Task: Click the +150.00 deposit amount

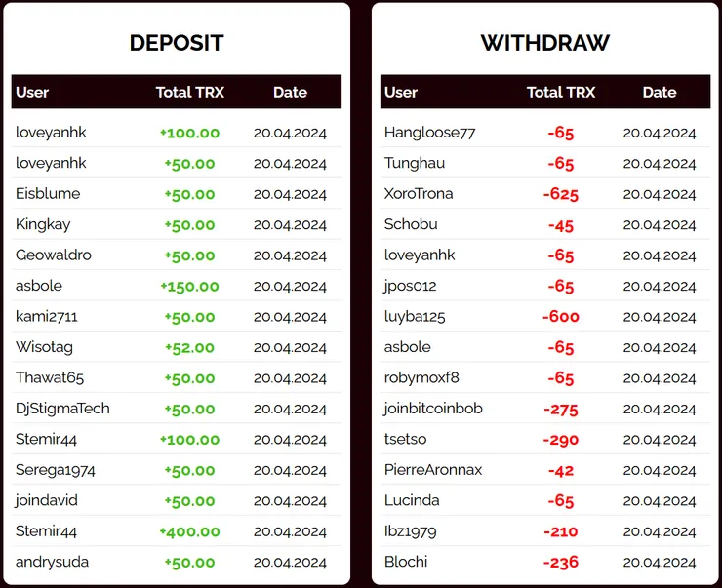Action: pos(189,287)
